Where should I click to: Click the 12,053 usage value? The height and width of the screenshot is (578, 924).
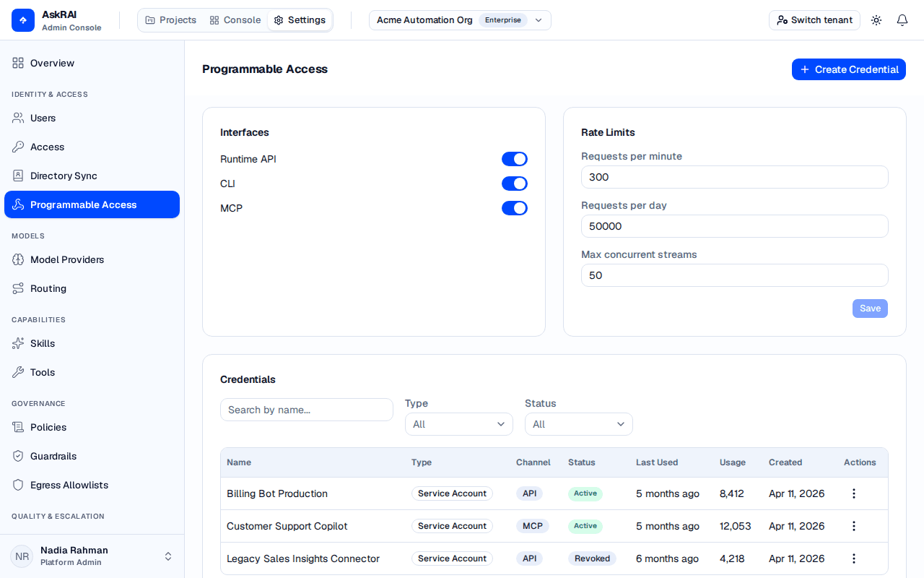[x=736, y=526]
